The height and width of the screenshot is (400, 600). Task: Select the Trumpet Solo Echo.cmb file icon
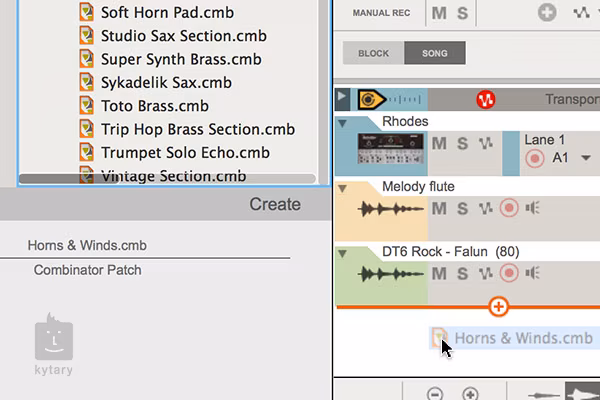(86, 152)
